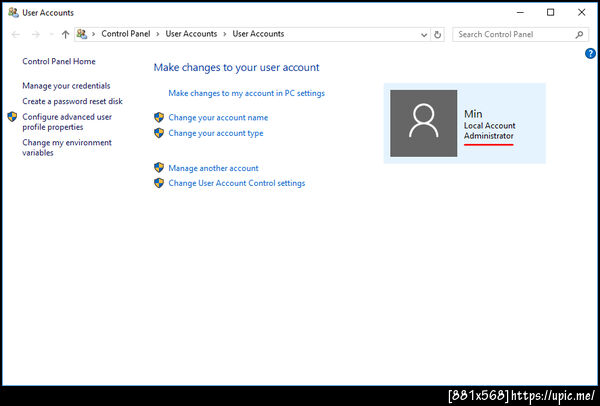Click the Refresh button in address bar
Screen dimensions: 600x406
click(437, 34)
